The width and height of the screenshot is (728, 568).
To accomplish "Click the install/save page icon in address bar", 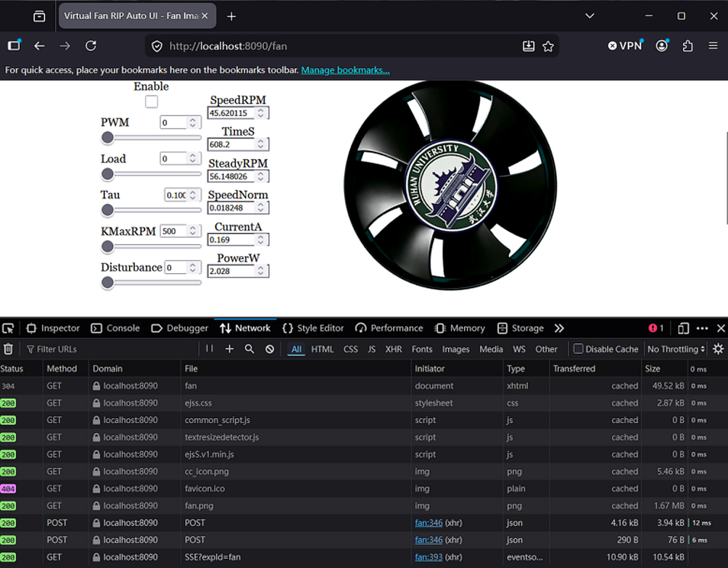I will (528, 46).
